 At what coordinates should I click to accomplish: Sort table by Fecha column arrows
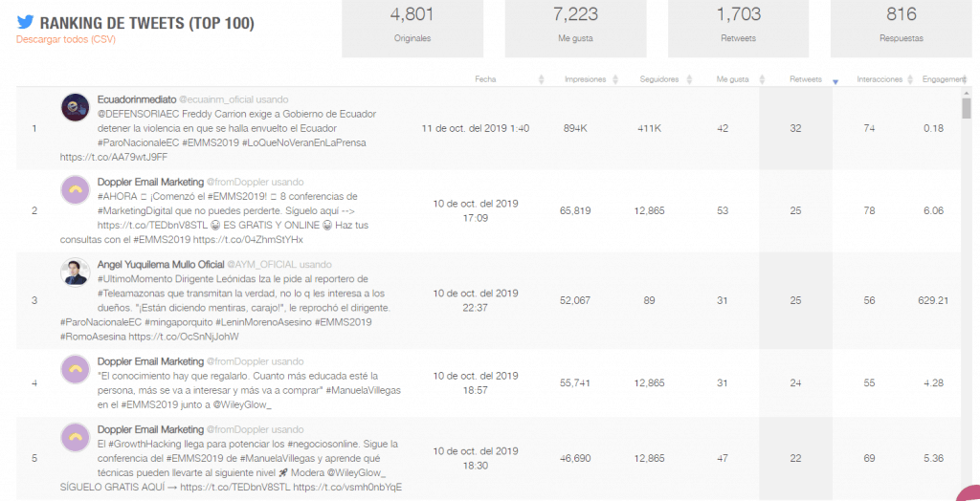point(542,79)
